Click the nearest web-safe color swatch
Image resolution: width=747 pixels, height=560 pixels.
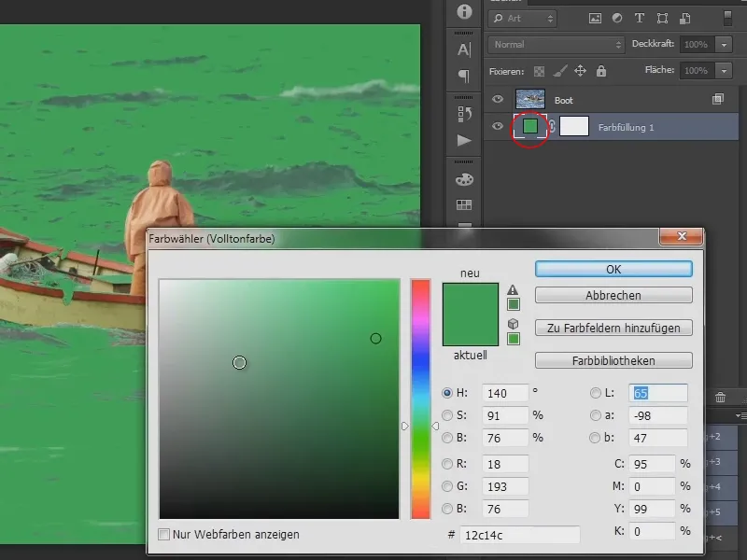(513, 339)
